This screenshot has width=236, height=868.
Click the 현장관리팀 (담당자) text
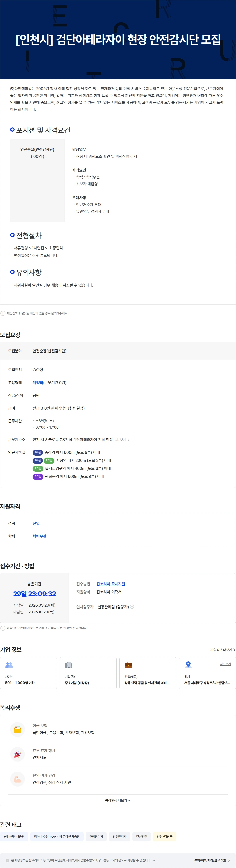(x=113, y=607)
